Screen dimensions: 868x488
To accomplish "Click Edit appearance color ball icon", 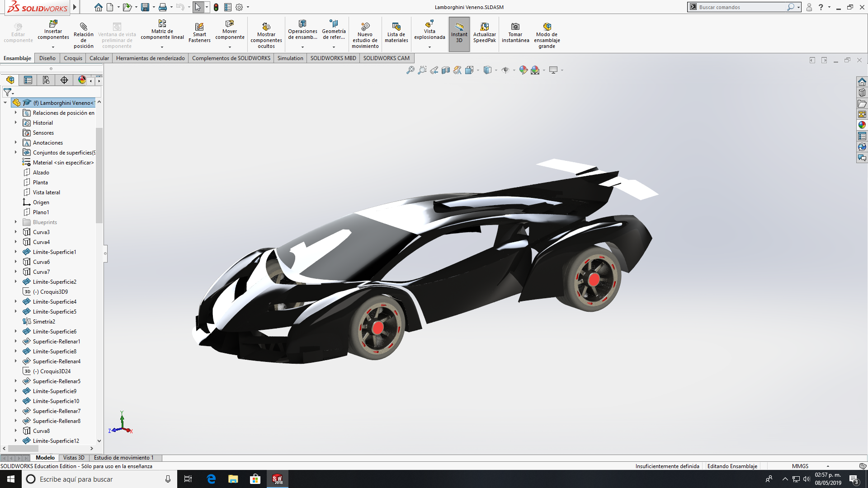I will [524, 70].
